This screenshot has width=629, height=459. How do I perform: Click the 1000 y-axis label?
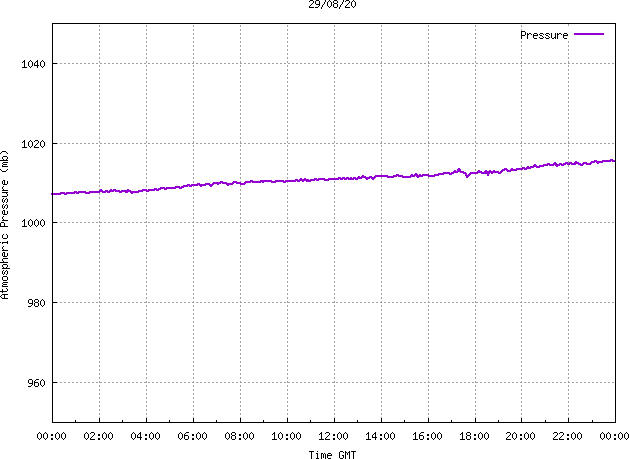34,223
